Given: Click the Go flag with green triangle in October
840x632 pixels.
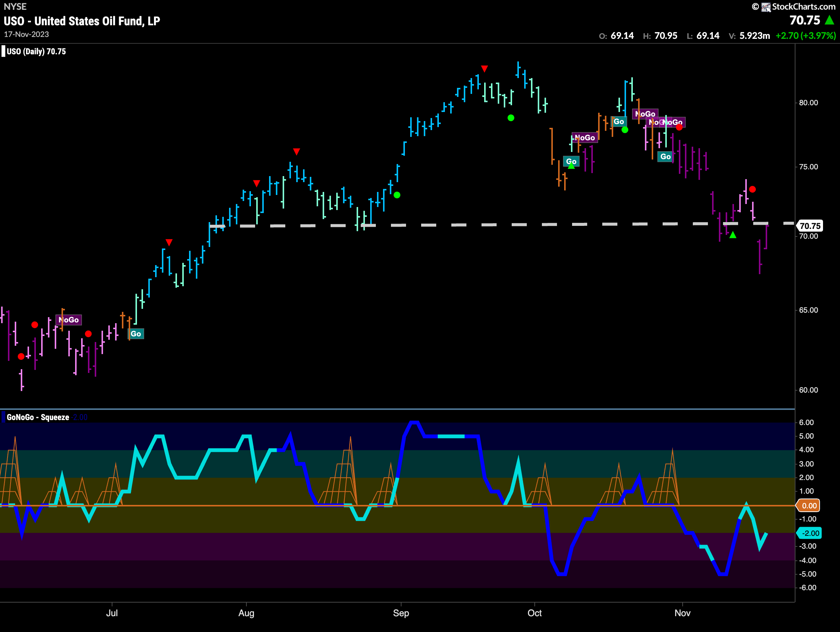Looking at the screenshot, I should click(571, 162).
